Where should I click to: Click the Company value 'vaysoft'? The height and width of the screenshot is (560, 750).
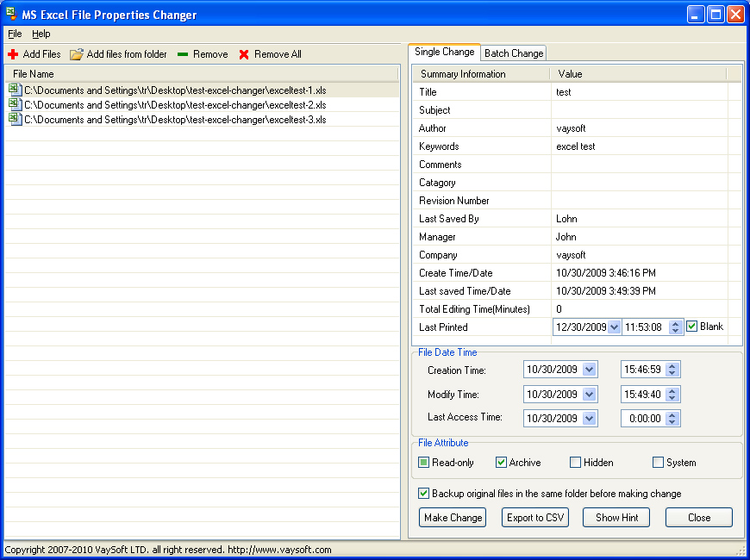571,255
